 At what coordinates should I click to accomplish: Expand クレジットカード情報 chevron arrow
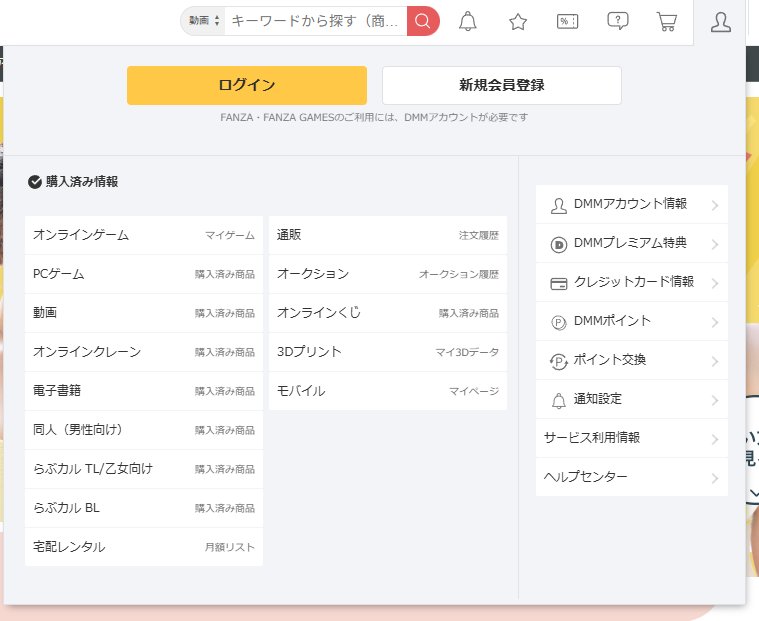(715, 283)
